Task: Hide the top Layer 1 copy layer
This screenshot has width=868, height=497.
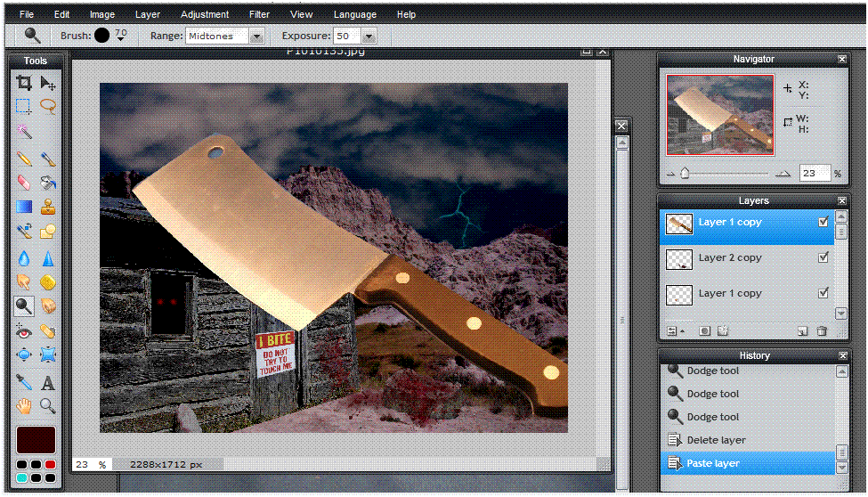Action: 823,222
